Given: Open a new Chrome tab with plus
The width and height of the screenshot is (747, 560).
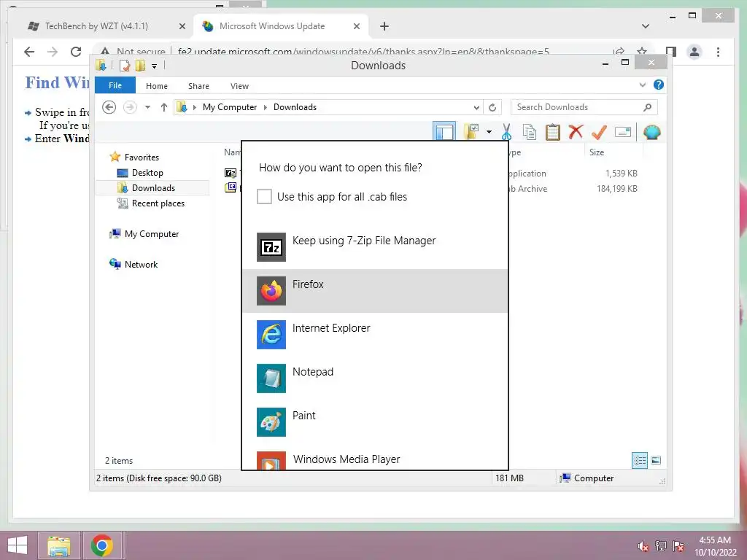Looking at the screenshot, I should click(384, 26).
